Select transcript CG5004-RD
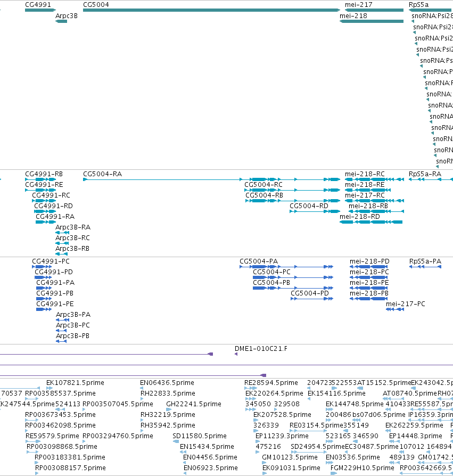This screenshot has width=453, height=476. 309,206
